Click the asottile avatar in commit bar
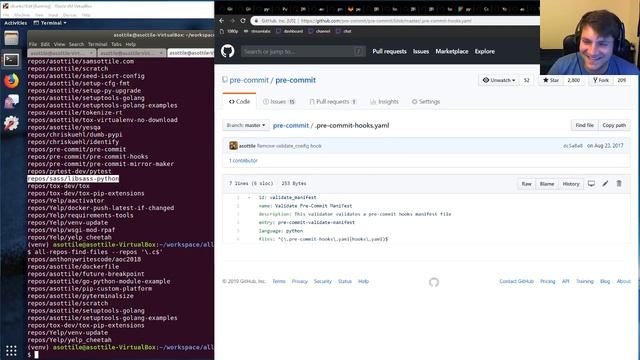This screenshot has height=360, width=640. click(233, 146)
